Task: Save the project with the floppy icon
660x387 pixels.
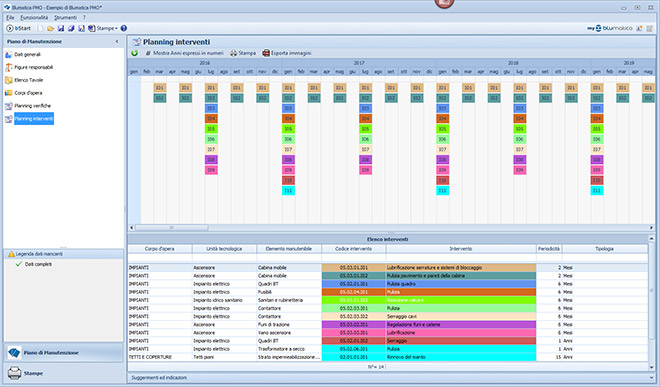Action: pos(61,28)
